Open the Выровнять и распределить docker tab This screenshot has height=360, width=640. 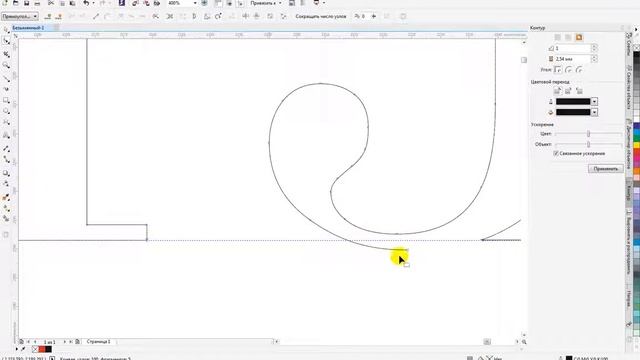tap(629, 241)
